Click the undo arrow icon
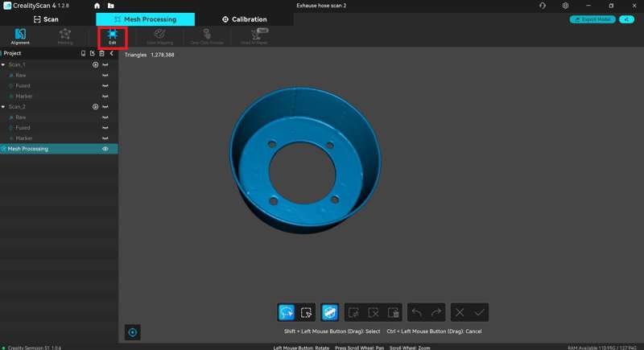Image resolution: width=644 pixels, height=350 pixels. 416,312
